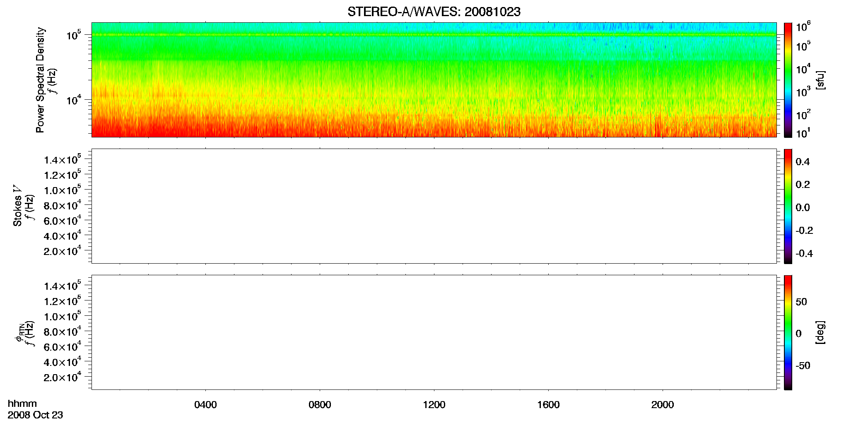Click the 2000 time tick label

(663, 405)
